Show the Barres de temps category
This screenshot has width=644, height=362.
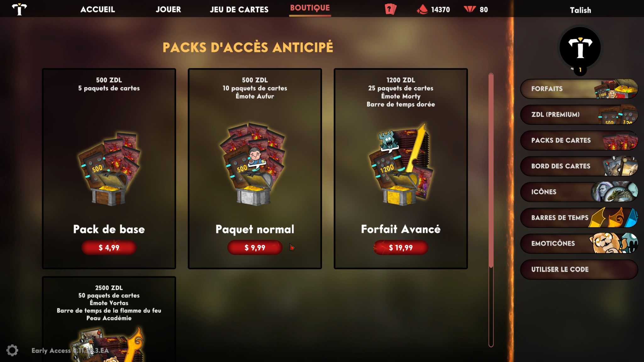[x=579, y=218]
